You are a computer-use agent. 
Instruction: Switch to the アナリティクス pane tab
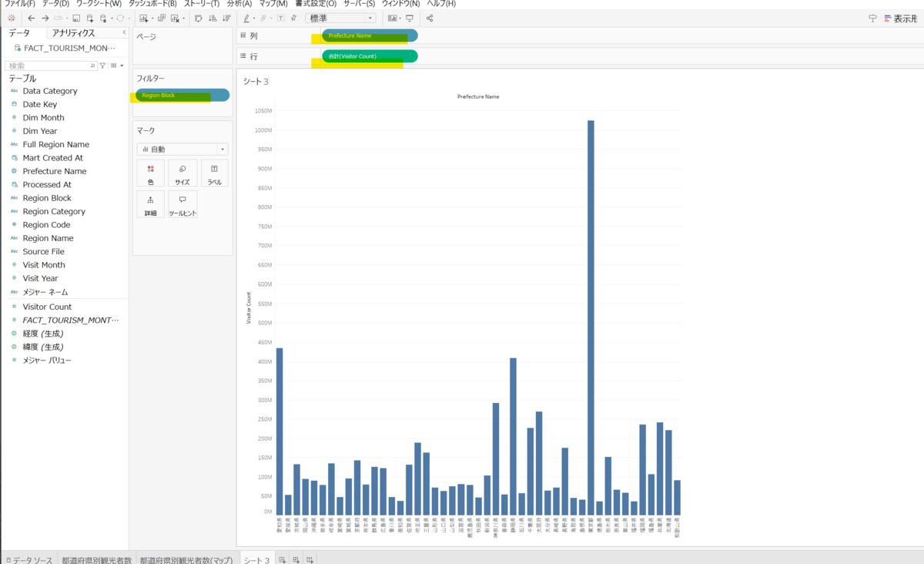click(x=74, y=33)
